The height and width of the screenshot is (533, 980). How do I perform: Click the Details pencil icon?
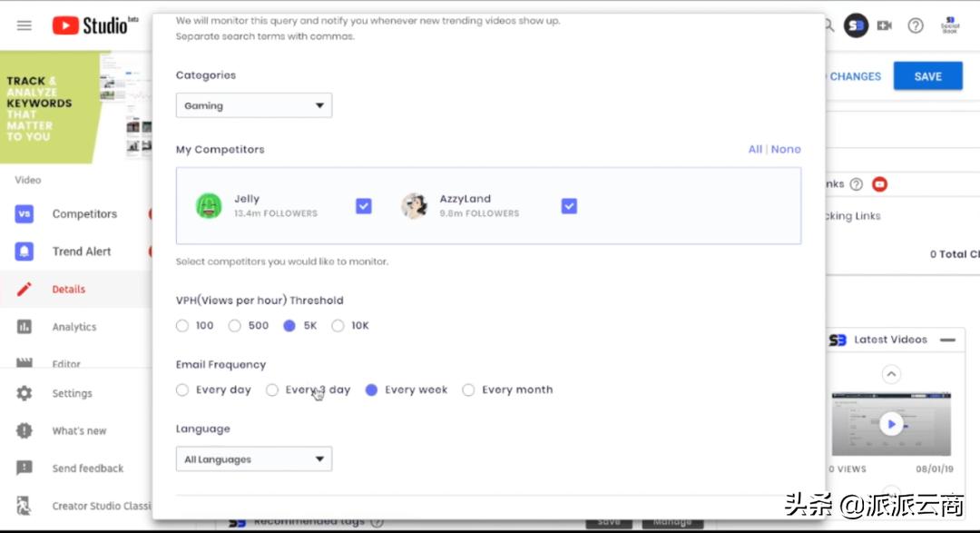click(x=24, y=289)
